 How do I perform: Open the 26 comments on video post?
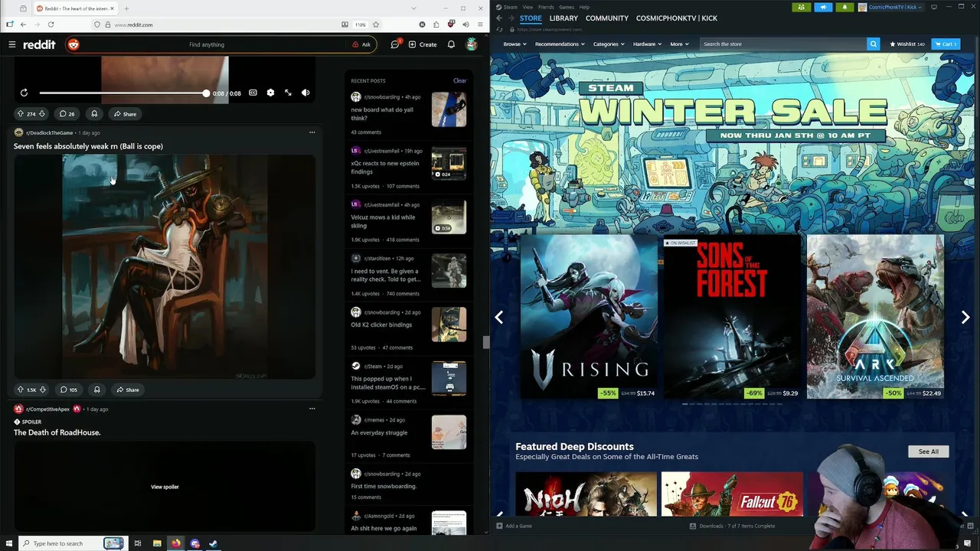(x=67, y=114)
